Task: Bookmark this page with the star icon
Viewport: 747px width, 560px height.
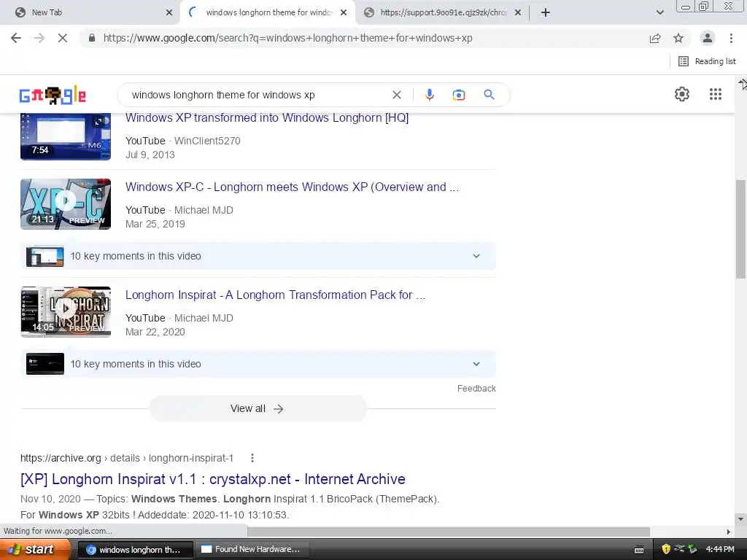Action: [678, 38]
